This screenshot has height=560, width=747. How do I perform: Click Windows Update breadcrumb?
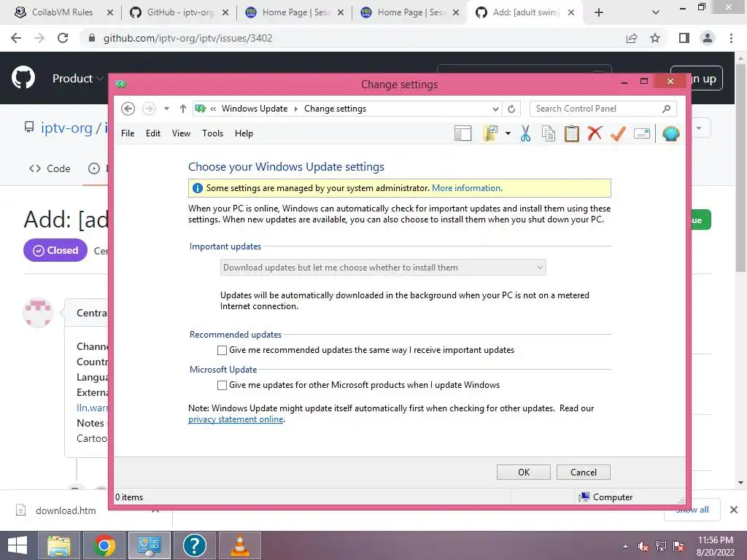click(255, 109)
